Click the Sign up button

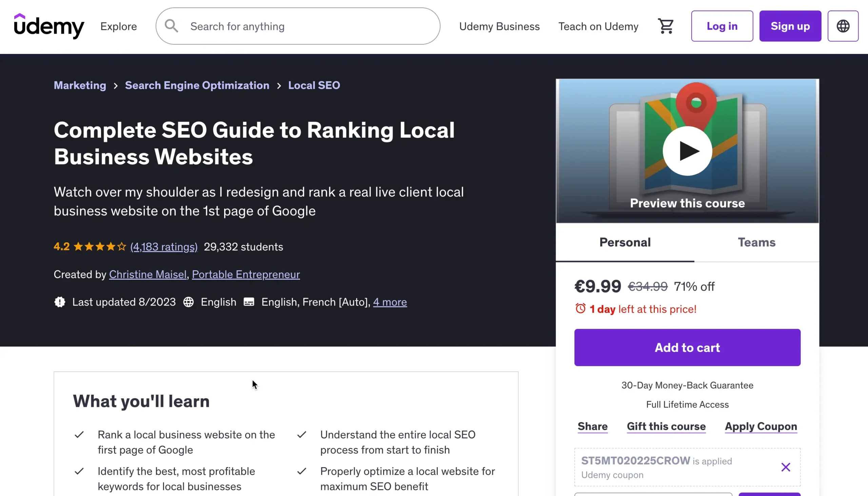(790, 26)
